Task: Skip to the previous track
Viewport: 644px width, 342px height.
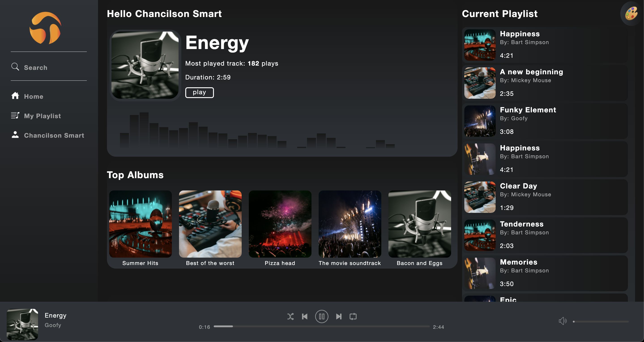Action: tap(305, 316)
